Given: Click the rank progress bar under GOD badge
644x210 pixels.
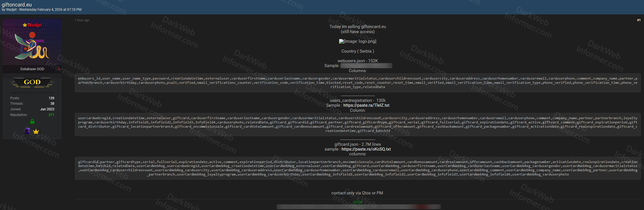Looking at the screenshot, I should [32, 93].
